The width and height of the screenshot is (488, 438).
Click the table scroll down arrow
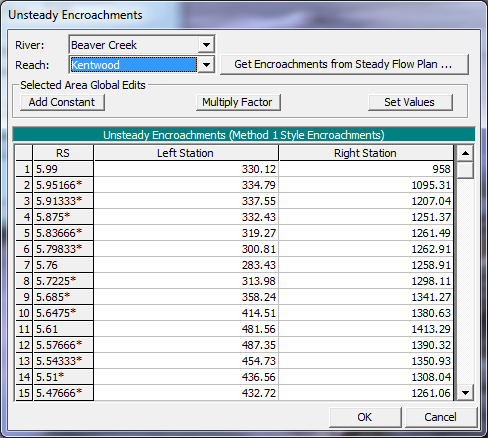pos(465,393)
